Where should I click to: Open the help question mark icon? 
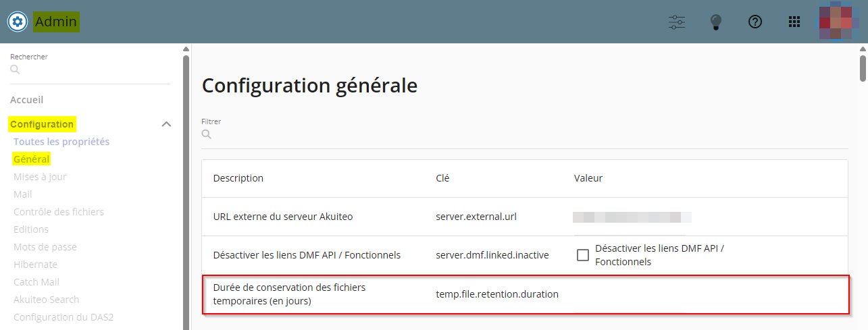tap(755, 22)
